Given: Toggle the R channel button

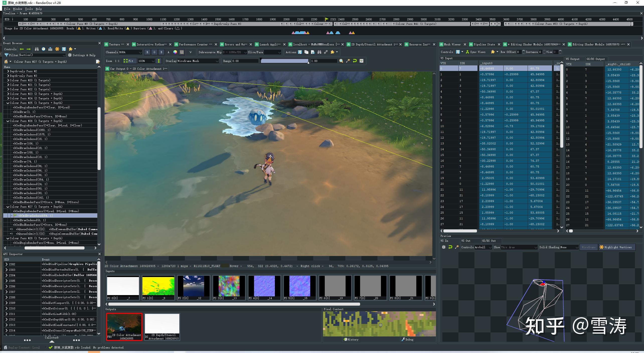Looking at the screenshot, I should [147, 52].
